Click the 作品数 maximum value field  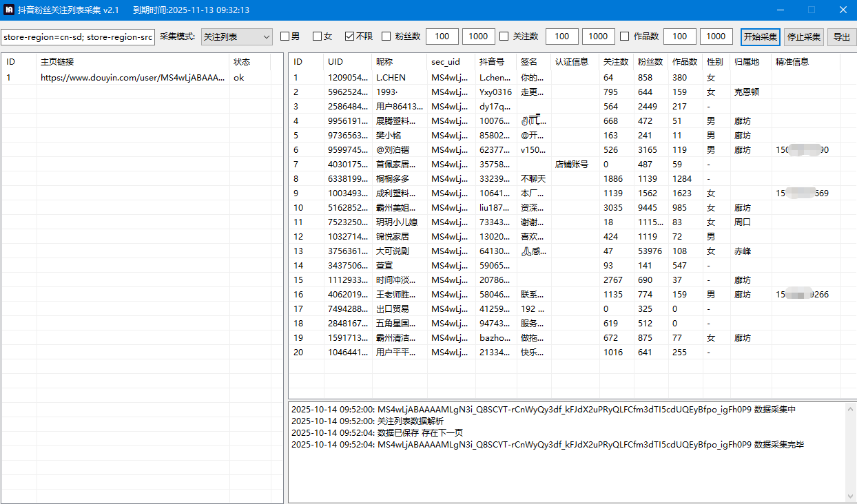coord(716,36)
